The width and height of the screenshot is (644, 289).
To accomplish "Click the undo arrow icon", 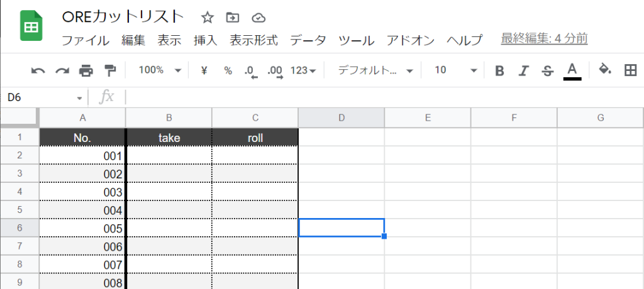I will point(38,70).
